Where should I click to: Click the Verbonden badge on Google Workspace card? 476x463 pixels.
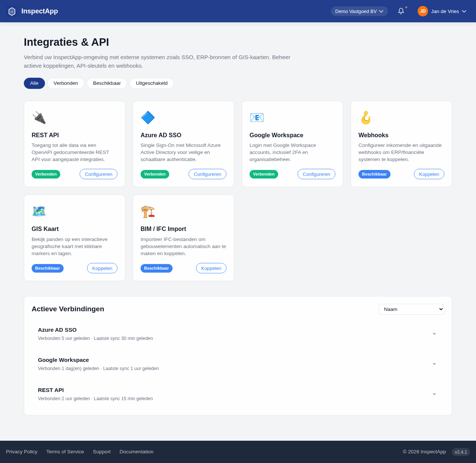[264, 174]
